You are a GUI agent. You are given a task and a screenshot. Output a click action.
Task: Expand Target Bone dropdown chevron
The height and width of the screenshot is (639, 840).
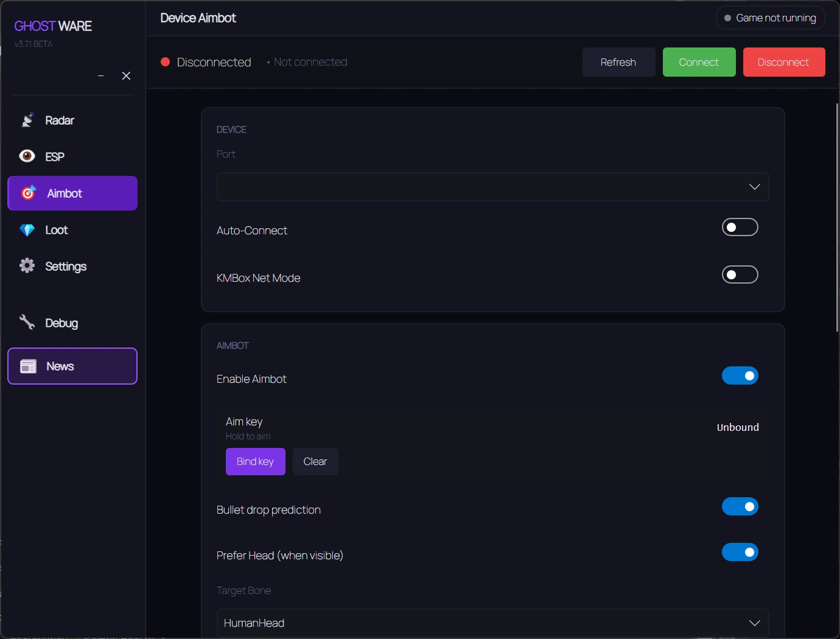click(755, 623)
